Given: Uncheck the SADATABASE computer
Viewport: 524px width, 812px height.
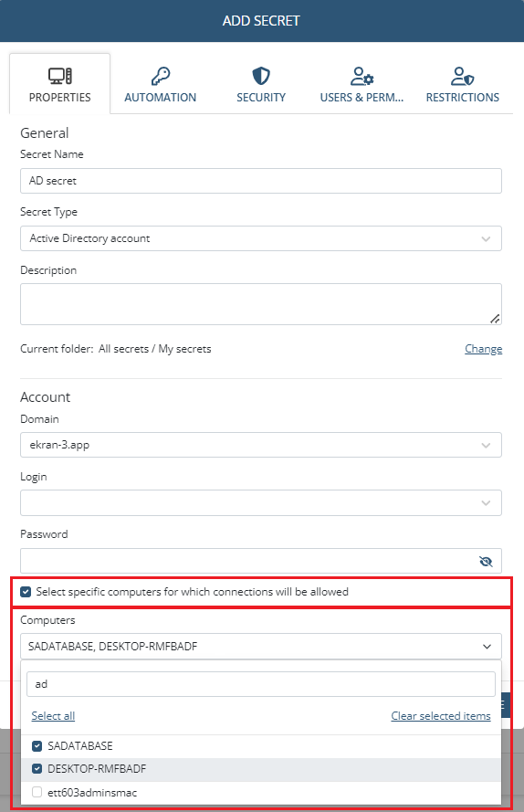Looking at the screenshot, I should click(37, 745).
